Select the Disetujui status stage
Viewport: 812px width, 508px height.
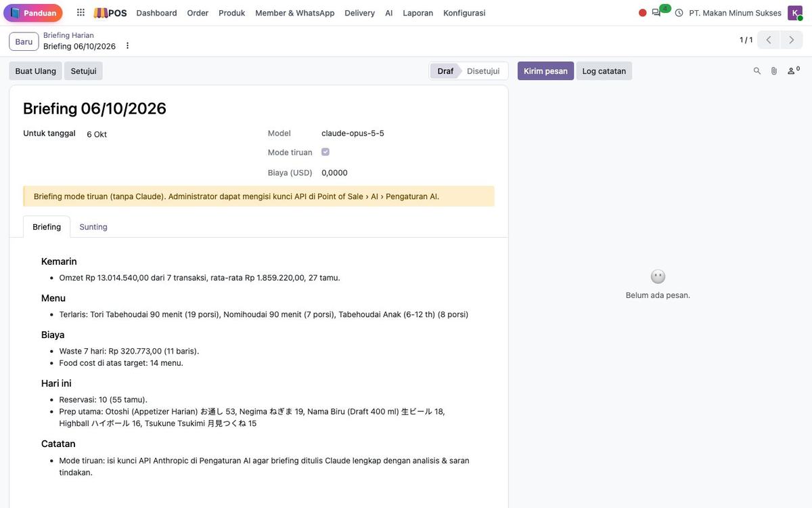coord(483,71)
